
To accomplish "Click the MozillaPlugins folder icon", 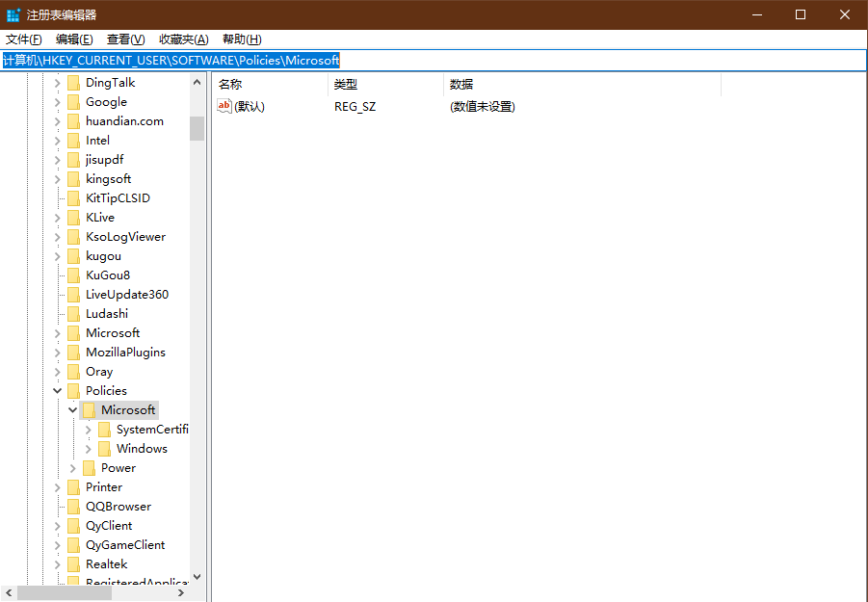I will [73, 353].
